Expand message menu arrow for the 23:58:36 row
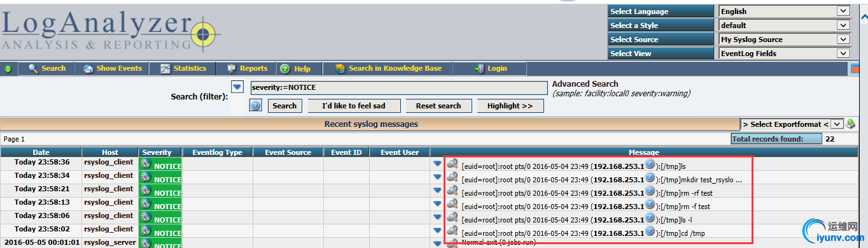The width and height of the screenshot is (868, 248). click(437, 164)
